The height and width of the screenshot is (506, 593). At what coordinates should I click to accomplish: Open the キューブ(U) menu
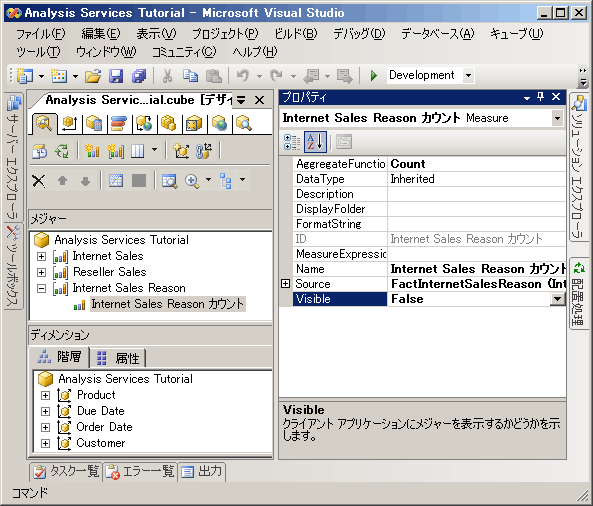pyautogui.click(x=517, y=34)
